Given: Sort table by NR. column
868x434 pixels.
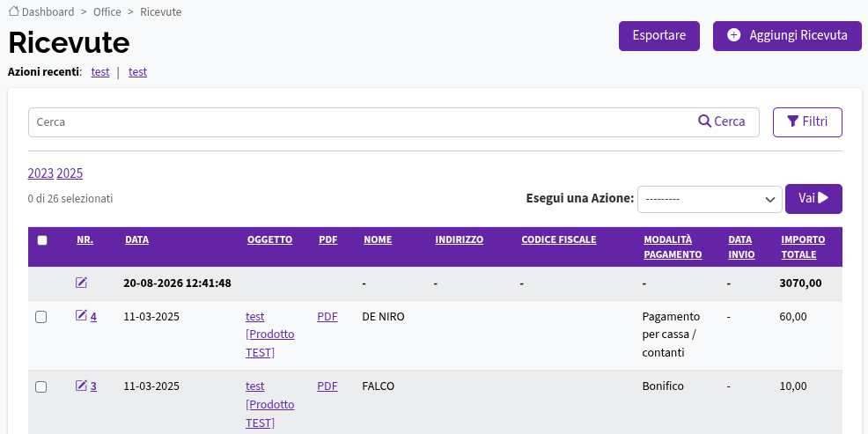Looking at the screenshot, I should [x=85, y=239].
